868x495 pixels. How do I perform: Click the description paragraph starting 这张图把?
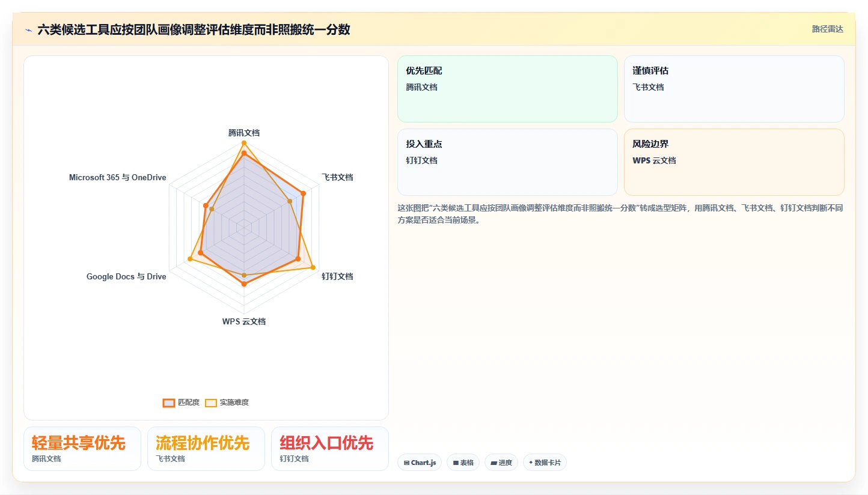click(x=620, y=214)
